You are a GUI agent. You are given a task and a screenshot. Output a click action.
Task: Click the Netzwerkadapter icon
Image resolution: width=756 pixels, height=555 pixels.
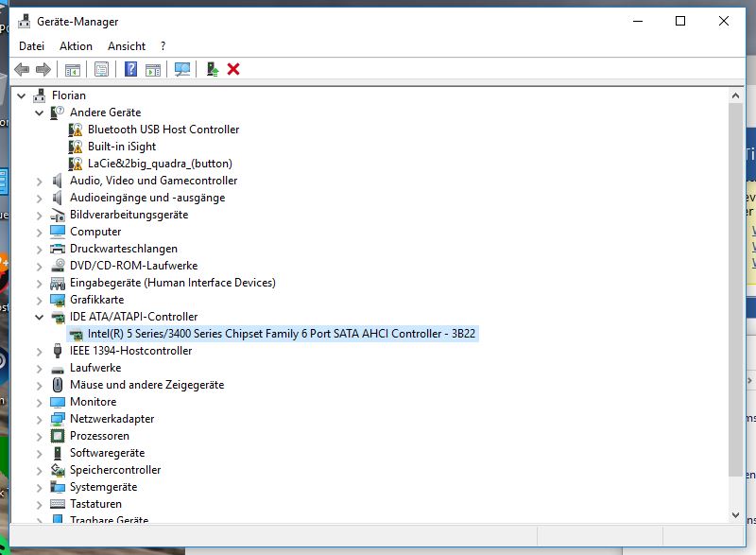click(x=58, y=419)
